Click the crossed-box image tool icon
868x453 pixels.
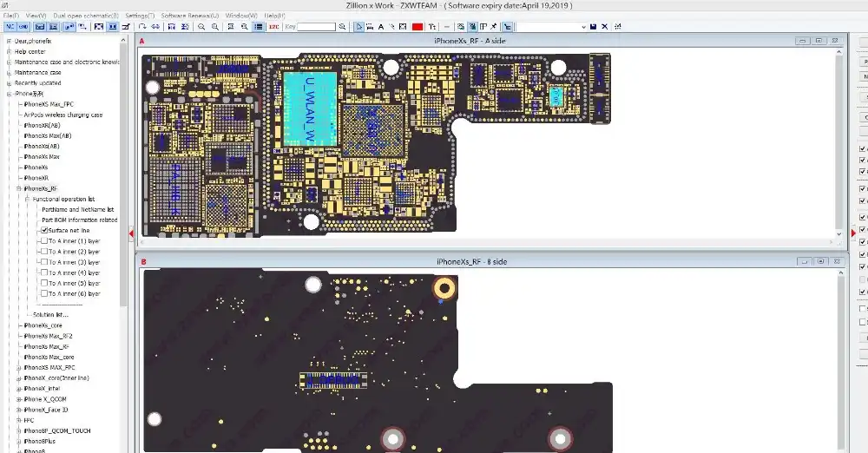pos(403,27)
